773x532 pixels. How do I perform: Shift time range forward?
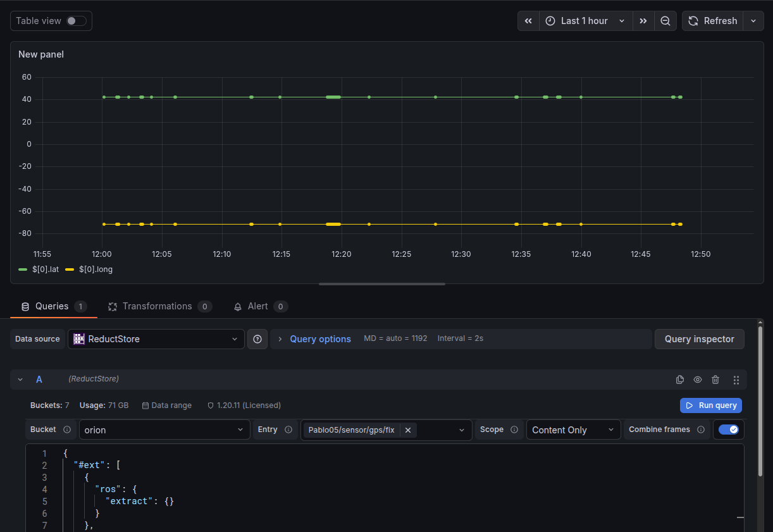pos(643,21)
